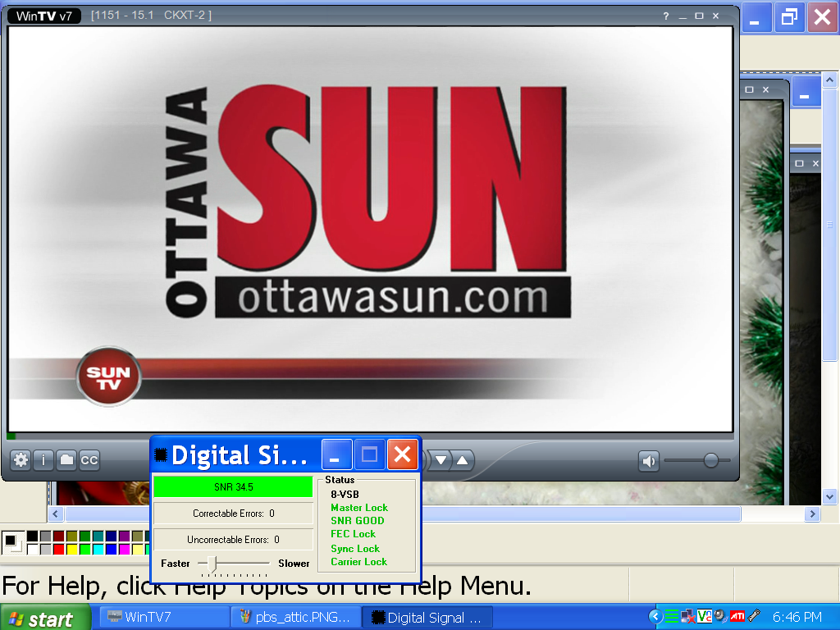Click the disconnected network tray icon

point(688,617)
